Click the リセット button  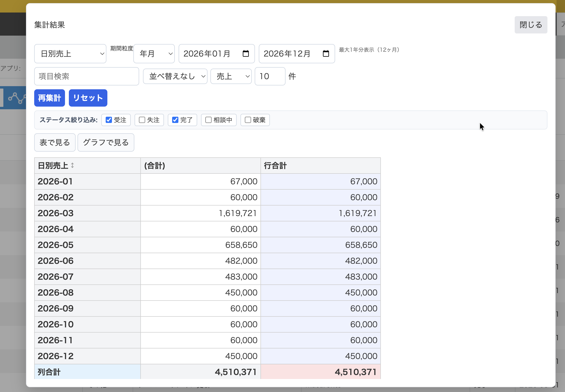click(88, 98)
